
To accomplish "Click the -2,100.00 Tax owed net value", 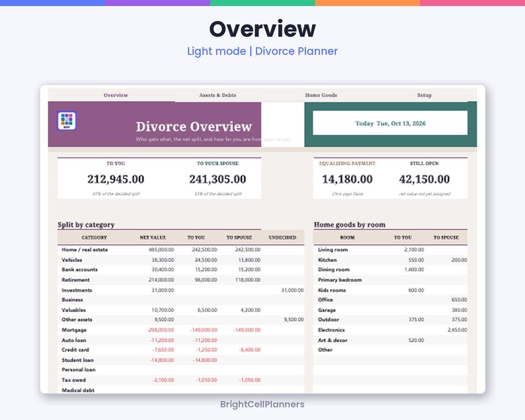I will click(x=163, y=380).
